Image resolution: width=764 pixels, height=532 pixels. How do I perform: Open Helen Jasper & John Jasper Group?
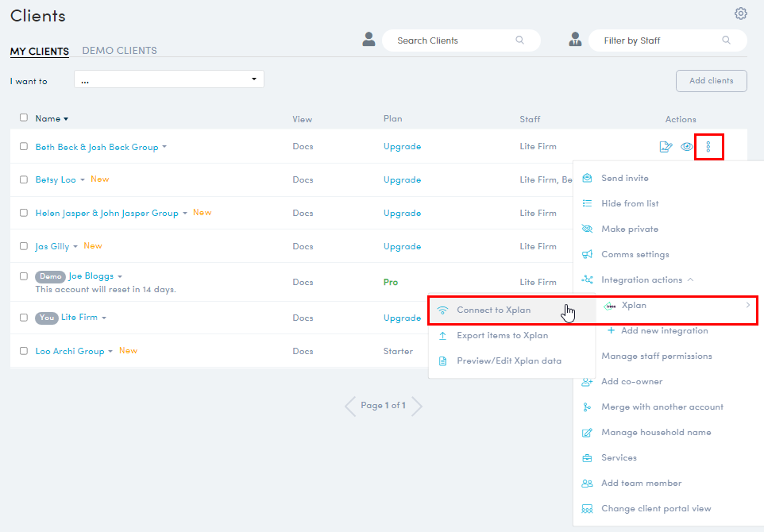(x=106, y=214)
